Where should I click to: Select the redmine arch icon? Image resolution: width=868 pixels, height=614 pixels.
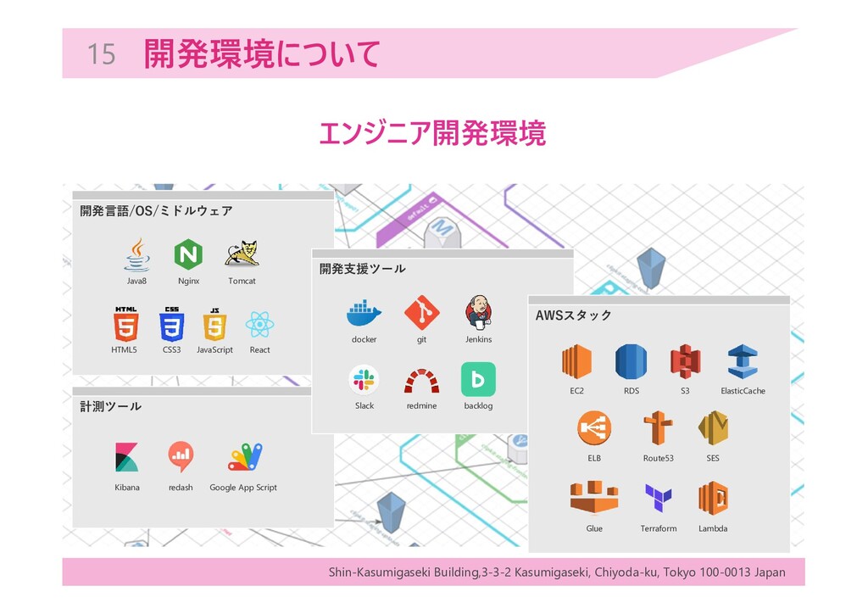422,382
